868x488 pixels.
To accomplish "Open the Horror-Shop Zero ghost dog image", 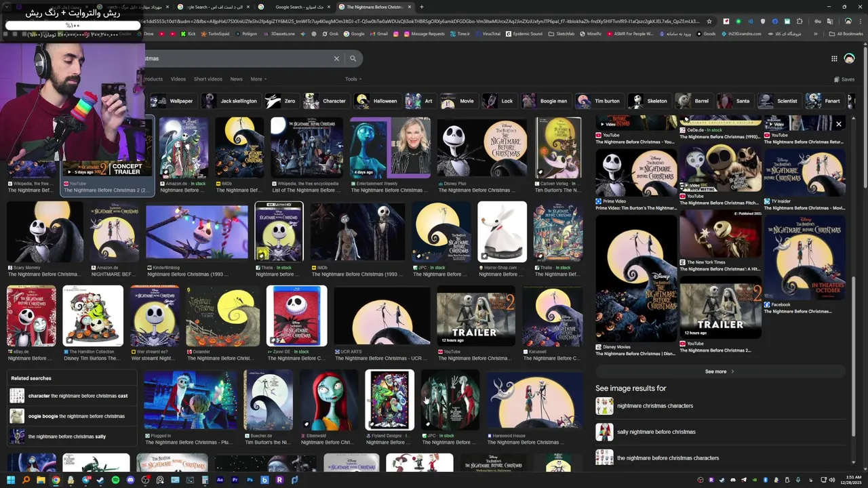I will point(502,232).
